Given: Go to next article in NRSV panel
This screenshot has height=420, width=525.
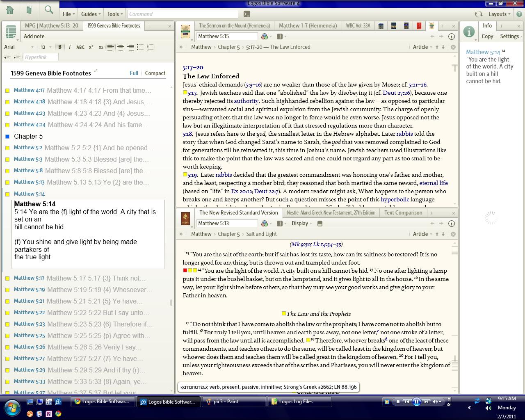Looking at the screenshot, I should pos(443,234).
